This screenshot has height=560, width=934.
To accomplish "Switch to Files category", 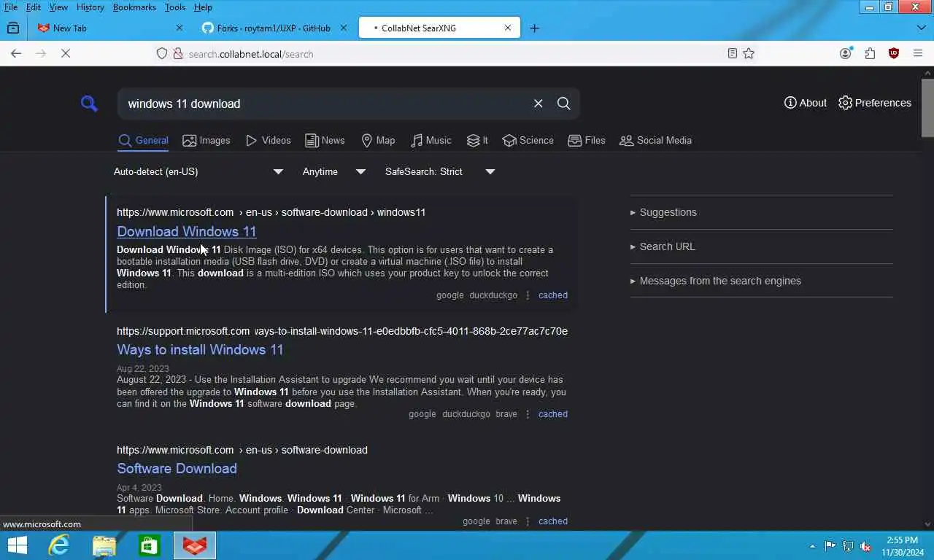I will coord(587,140).
